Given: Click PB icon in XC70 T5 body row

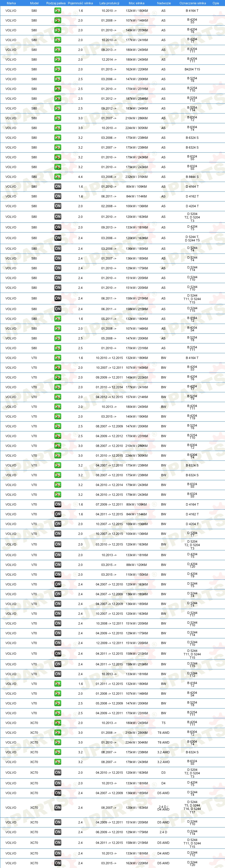Looking at the screenshot, I should (58, 723).
